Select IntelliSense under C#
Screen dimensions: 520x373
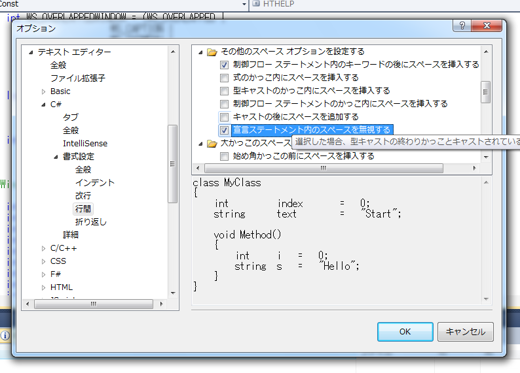pos(85,143)
